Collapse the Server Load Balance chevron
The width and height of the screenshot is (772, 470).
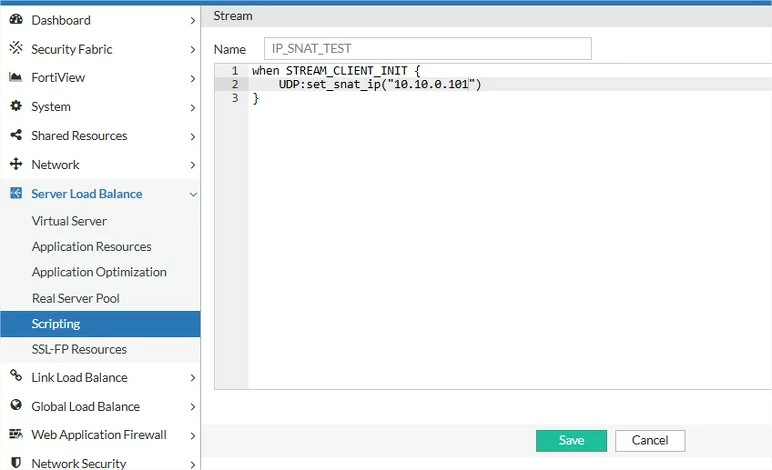pos(193,194)
